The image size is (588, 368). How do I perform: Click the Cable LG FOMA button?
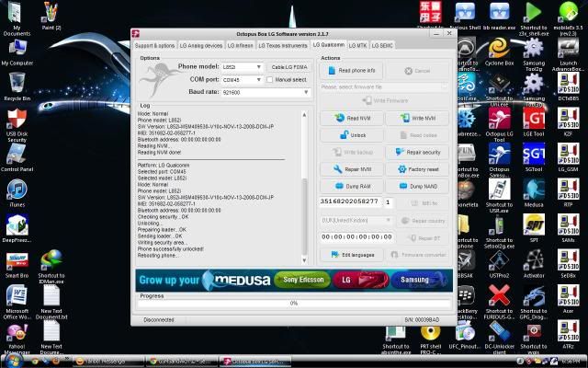click(289, 67)
